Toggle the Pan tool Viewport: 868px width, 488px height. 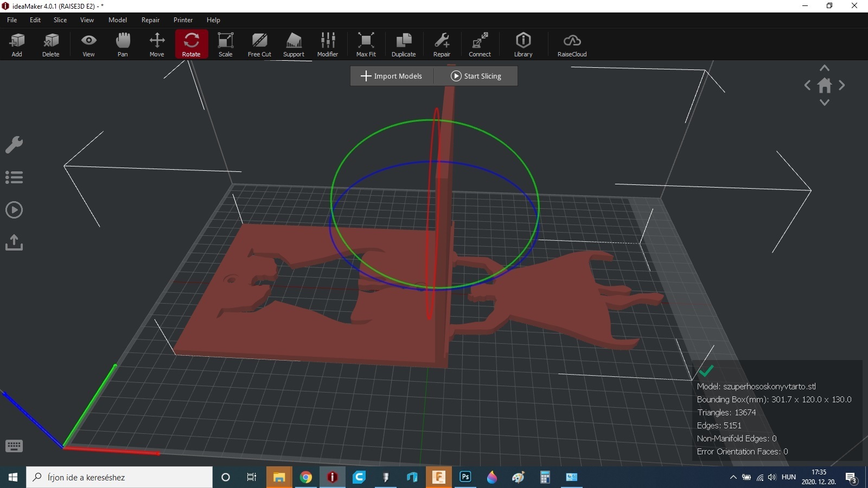point(123,44)
